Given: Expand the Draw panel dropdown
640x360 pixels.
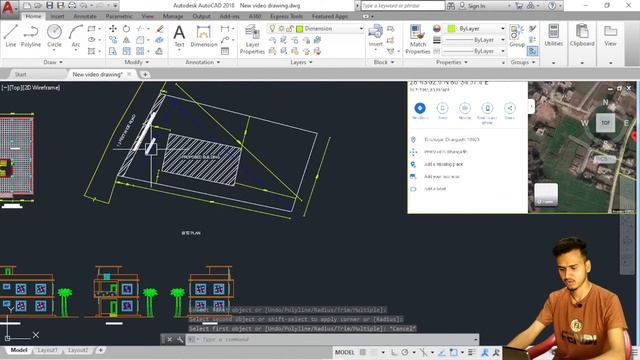Looking at the screenshot, I should coord(53,62).
